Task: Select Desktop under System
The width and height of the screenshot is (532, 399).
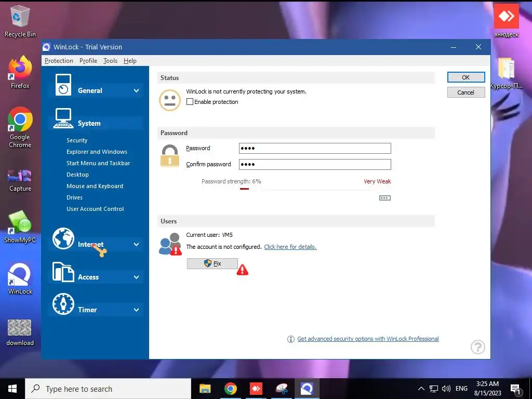Action: (78, 175)
